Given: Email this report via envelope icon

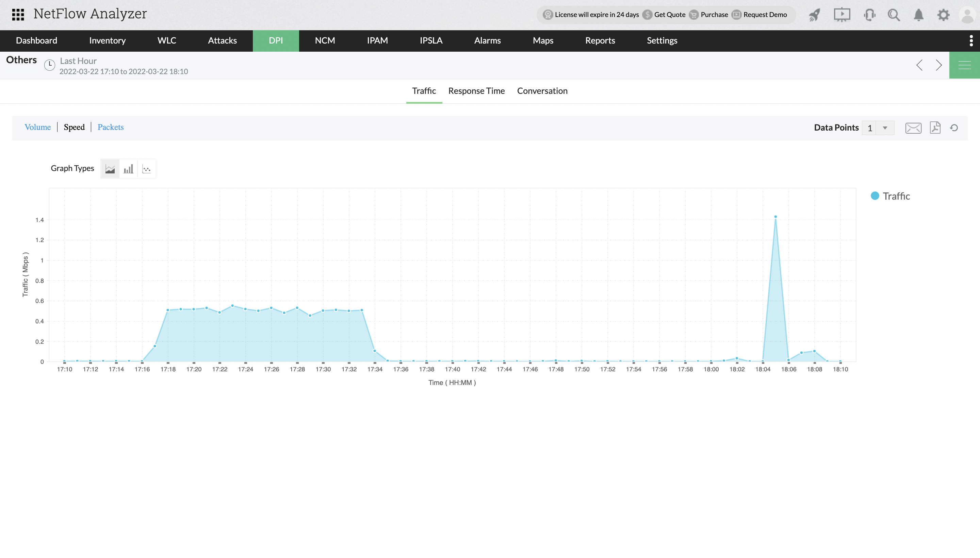Looking at the screenshot, I should 913,128.
